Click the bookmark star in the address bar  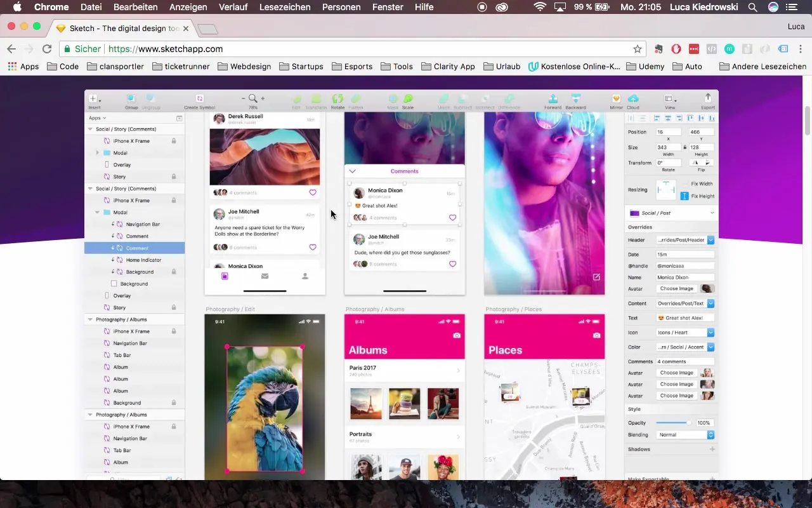click(638, 49)
